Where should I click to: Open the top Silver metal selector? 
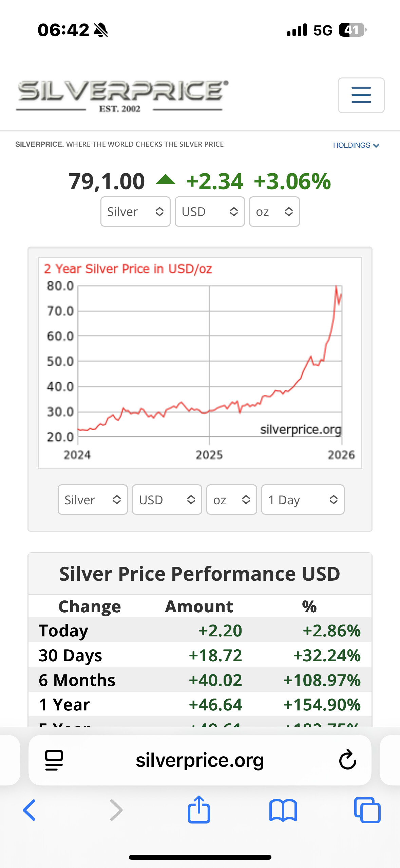135,212
